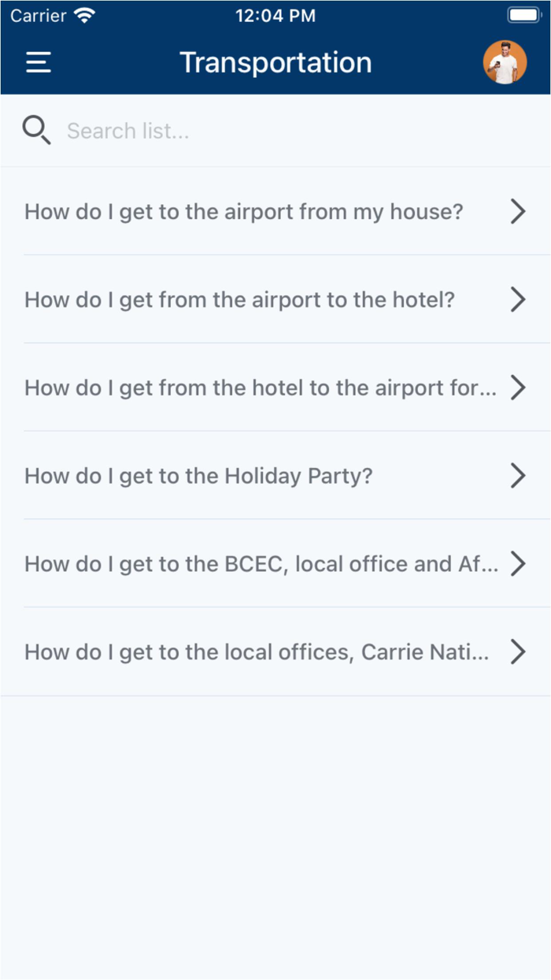Screen dimensions: 551x980
Task: Tap the Wi-Fi status icon
Action: pyautogui.click(x=84, y=15)
